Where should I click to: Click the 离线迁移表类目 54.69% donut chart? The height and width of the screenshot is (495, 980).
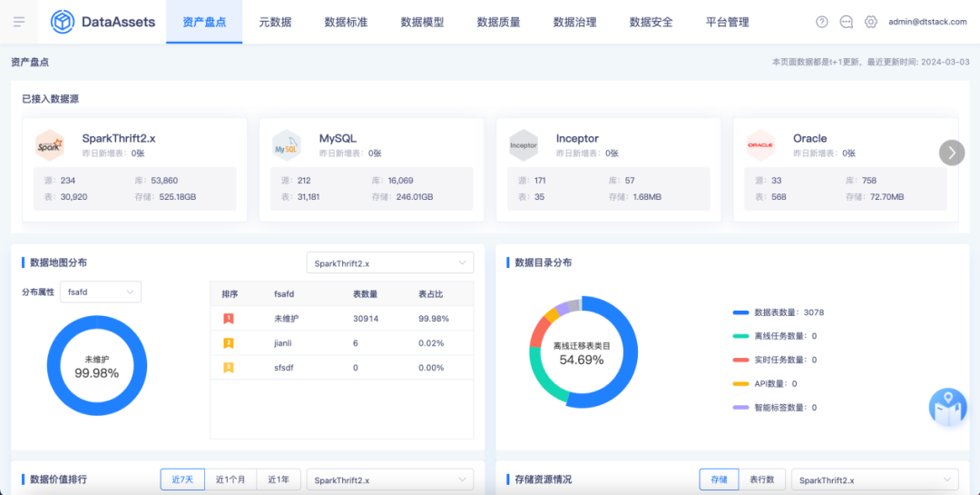(583, 351)
